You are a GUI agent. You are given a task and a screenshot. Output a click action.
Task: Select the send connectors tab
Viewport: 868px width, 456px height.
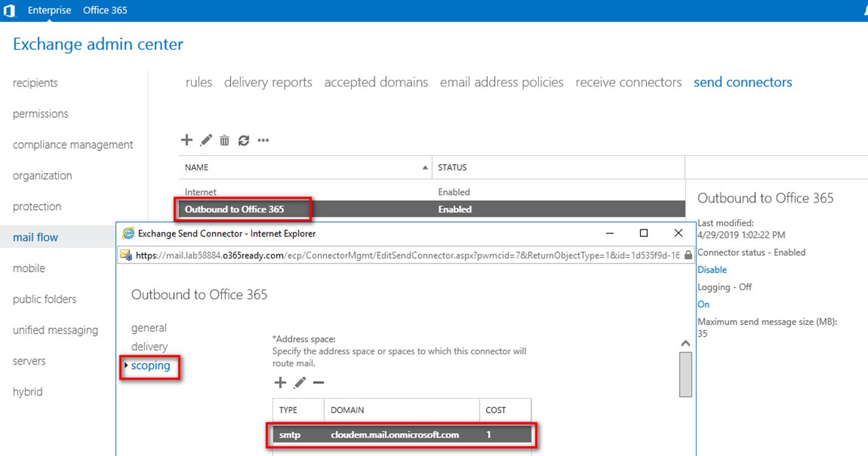742,82
